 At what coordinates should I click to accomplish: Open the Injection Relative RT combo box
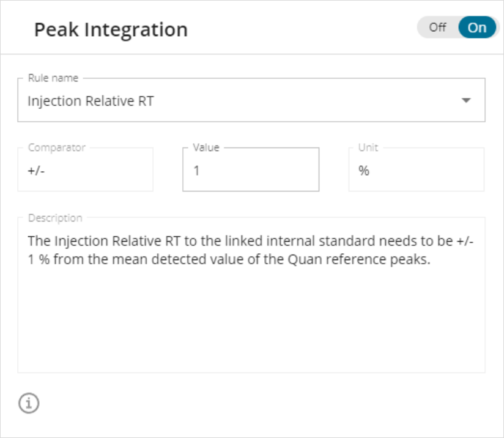[x=245, y=102]
